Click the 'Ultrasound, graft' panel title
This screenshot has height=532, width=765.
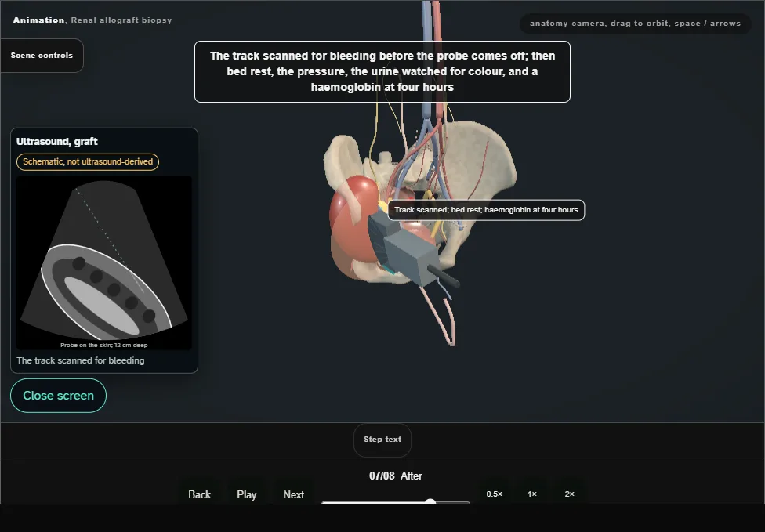point(57,141)
